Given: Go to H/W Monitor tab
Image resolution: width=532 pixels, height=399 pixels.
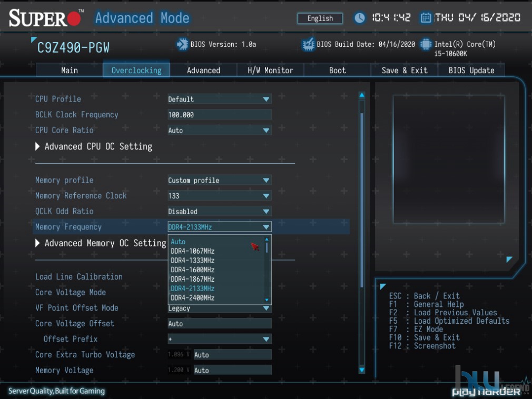Looking at the screenshot, I should point(270,70).
